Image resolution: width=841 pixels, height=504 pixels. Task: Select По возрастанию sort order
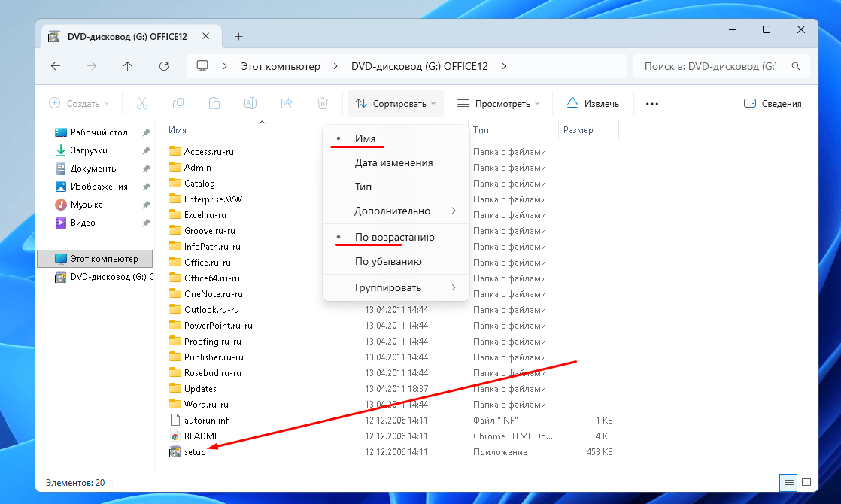[396, 238]
